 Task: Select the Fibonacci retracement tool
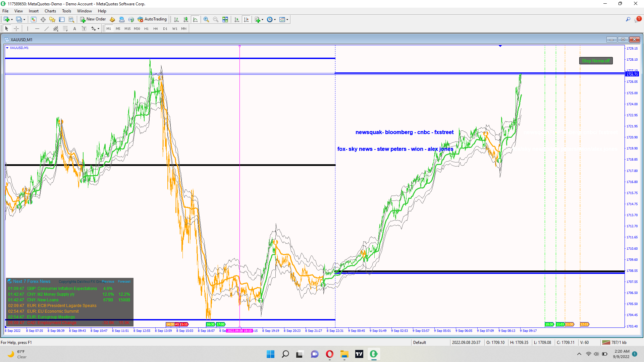tap(65, 29)
